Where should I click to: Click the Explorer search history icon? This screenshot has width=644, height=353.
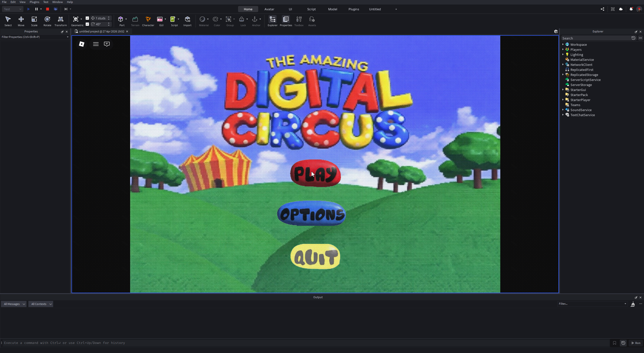pos(633,38)
